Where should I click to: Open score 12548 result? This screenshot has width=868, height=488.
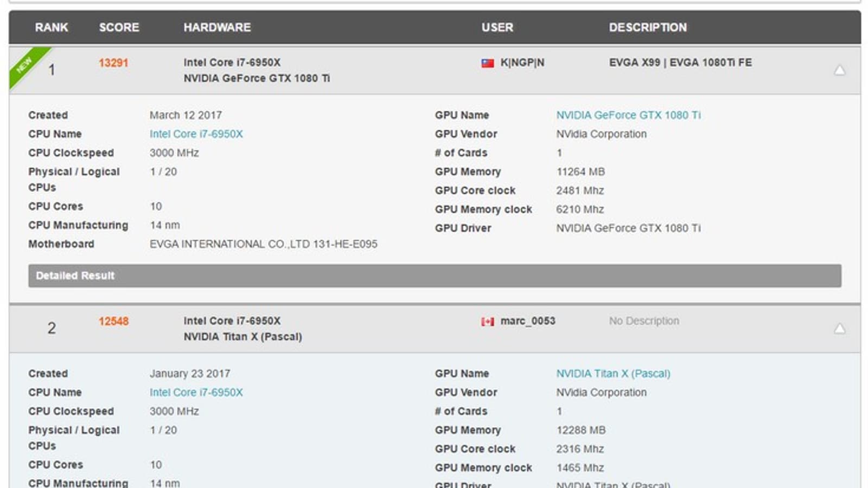(113, 322)
